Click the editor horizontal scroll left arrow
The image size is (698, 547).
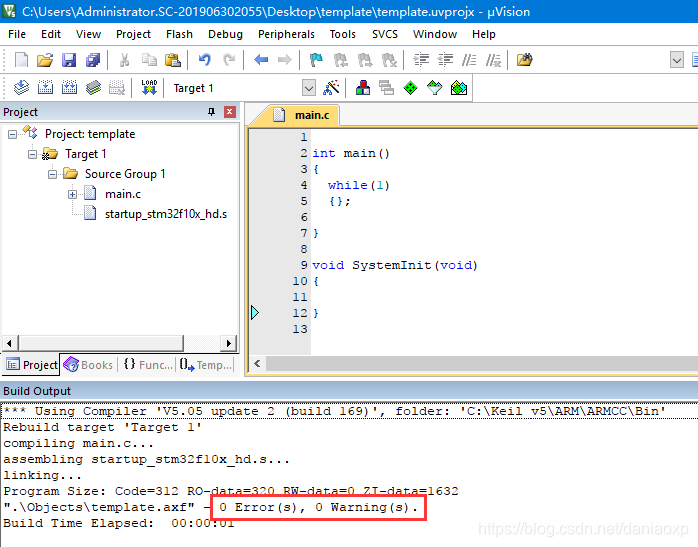coord(257,363)
